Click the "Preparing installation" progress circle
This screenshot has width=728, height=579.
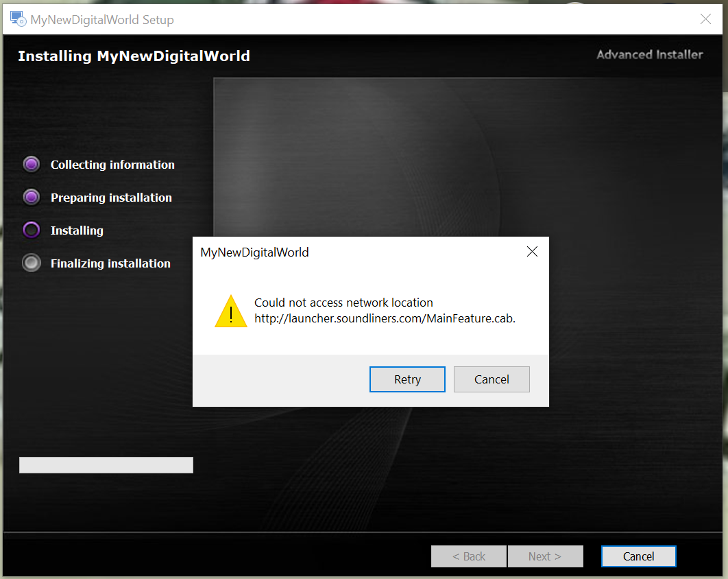31,197
